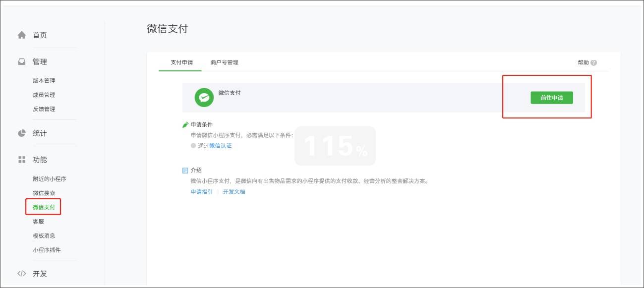The image size is (644, 288).
Task: Click the 申请条件 heading text
Action: (x=202, y=124)
